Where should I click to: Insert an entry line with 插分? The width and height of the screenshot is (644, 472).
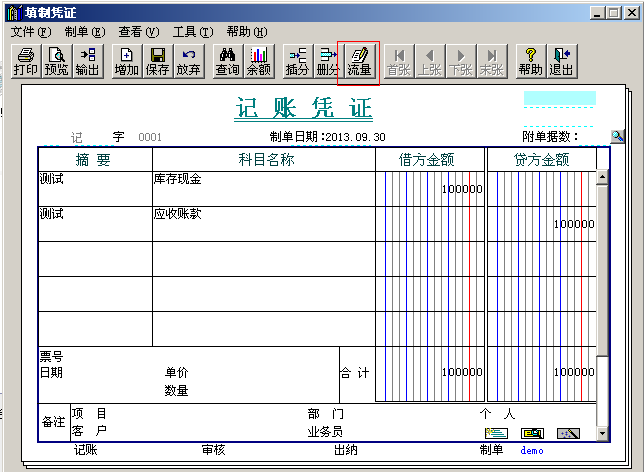point(297,61)
